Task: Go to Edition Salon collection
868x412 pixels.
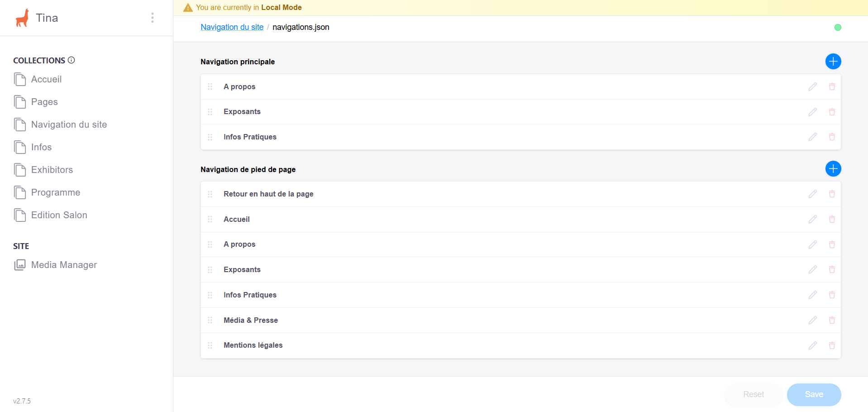Action: point(59,215)
